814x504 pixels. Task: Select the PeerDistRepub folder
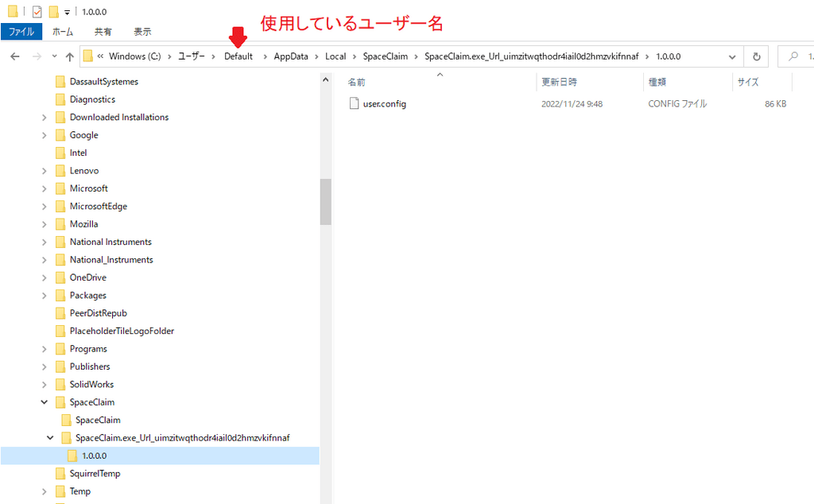click(98, 313)
